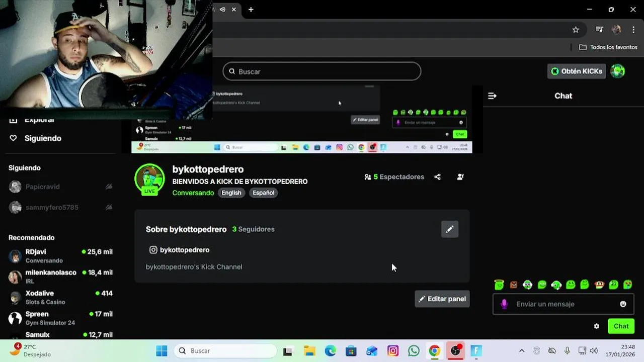Screen dimensions: 644x362
Task: Collapse the chat panel
Action: tap(492, 96)
